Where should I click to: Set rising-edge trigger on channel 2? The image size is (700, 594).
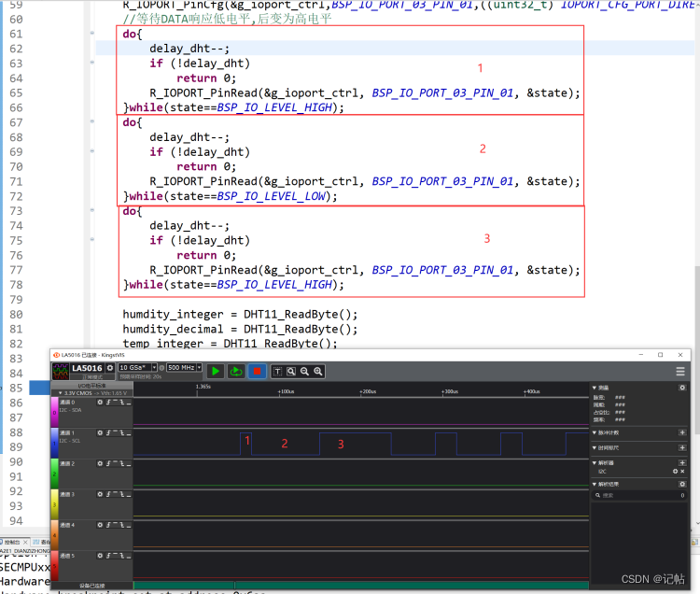point(108,464)
